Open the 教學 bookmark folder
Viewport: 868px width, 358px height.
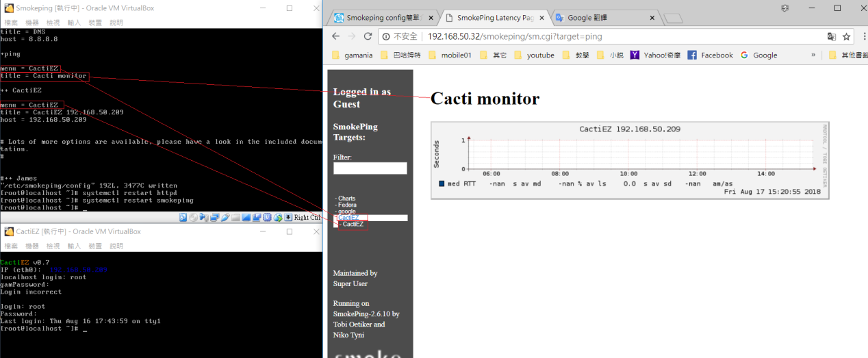tap(575, 55)
